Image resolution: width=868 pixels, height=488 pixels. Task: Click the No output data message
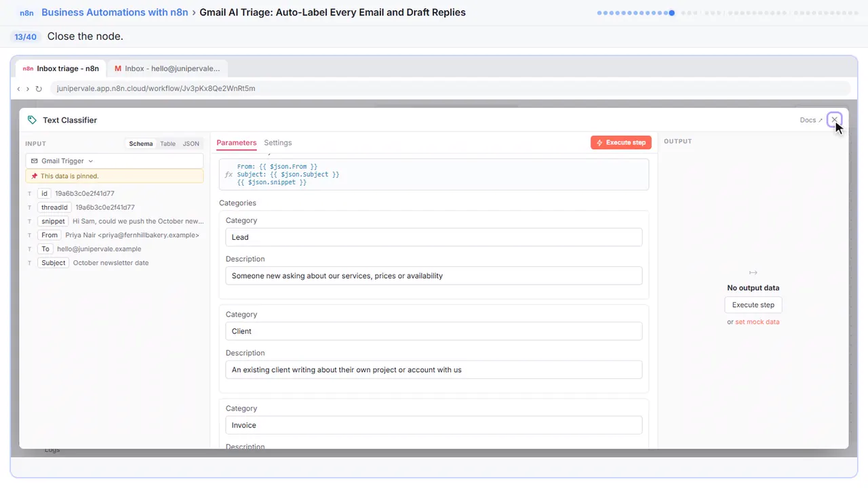753,288
